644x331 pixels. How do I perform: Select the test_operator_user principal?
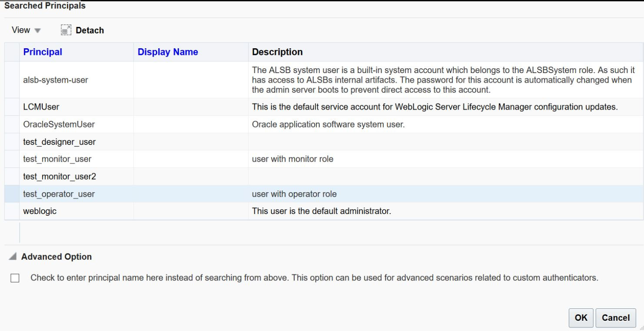(x=59, y=194)
